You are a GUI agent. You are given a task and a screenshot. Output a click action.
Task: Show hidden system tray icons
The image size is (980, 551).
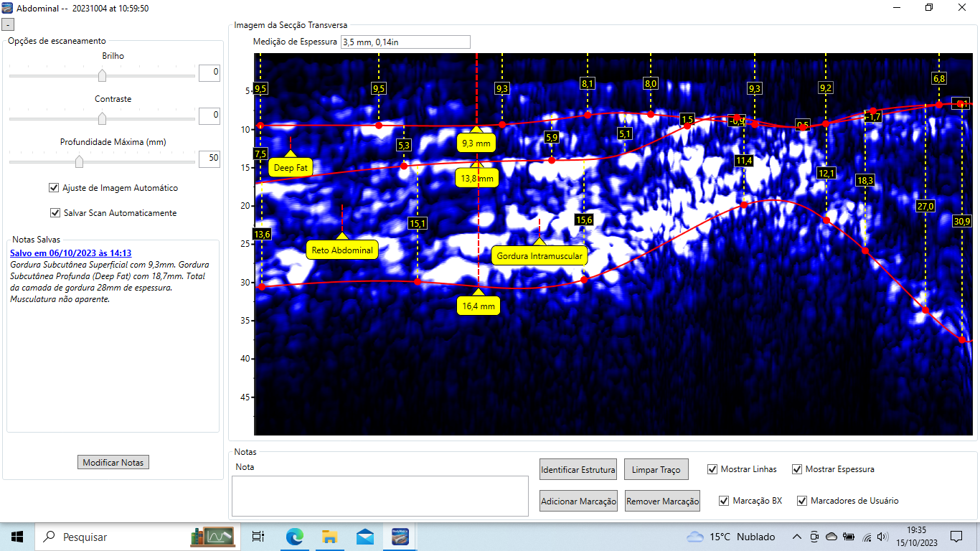(796, 537)
